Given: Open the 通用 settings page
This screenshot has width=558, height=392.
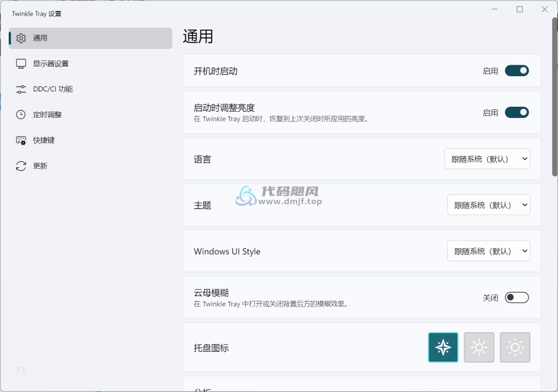Looking at the screenshot, I should click(90, 38).
